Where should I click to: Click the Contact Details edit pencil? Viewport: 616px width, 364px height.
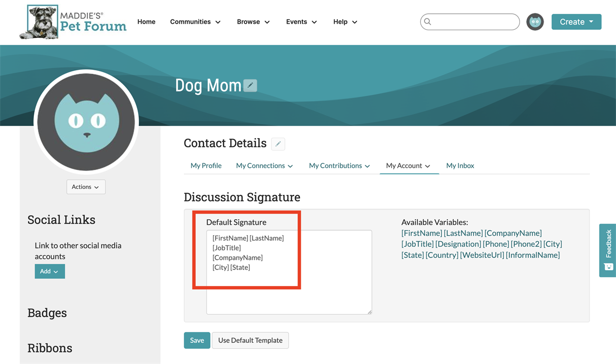[x=278, y=144]
